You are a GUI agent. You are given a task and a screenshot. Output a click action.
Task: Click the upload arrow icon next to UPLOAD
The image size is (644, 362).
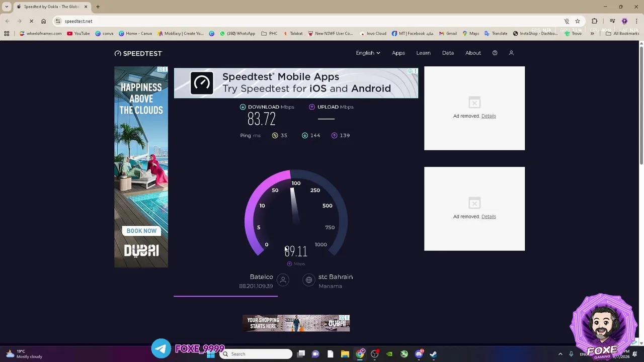pyautogui.click(x=312, y=107)
